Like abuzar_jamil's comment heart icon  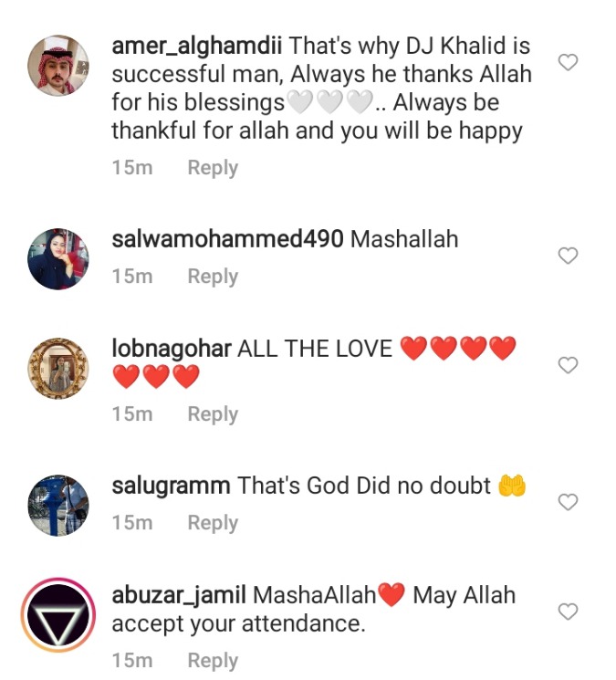click(x=568, y=612)
